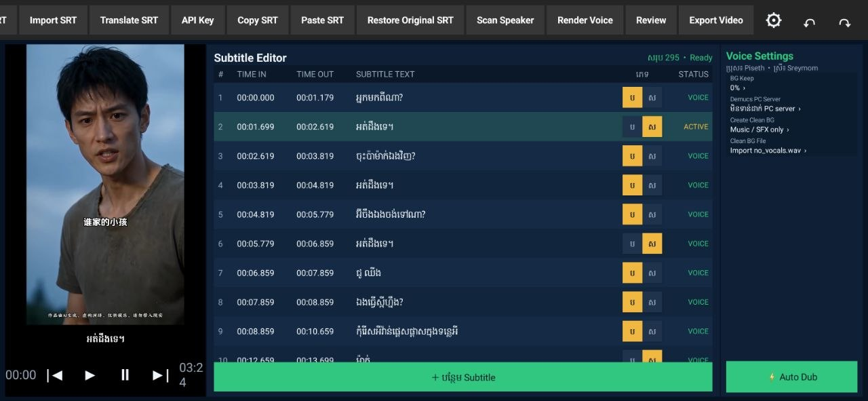Toggle female (ស) voice on row 7

pyautogui.click(x=652, y=273)
